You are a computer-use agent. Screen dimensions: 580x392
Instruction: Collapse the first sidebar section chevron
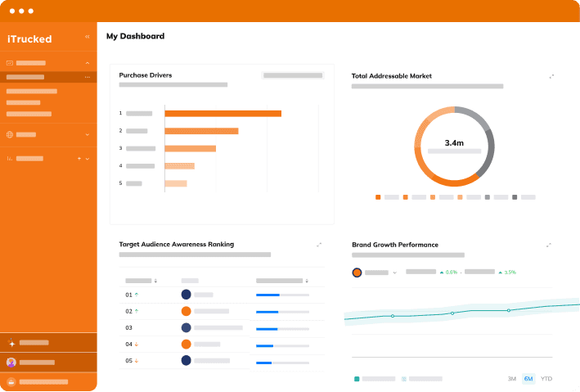tap(88, 63)
